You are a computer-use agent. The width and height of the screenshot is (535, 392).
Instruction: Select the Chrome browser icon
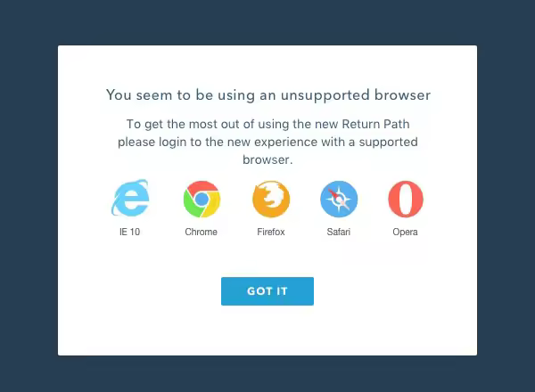[202, 199]
